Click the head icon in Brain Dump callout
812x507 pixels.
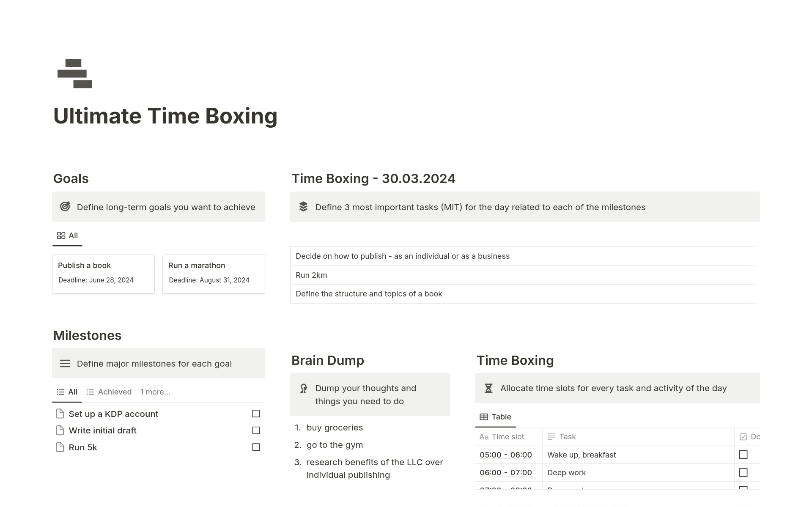click(x=304, y=388)
